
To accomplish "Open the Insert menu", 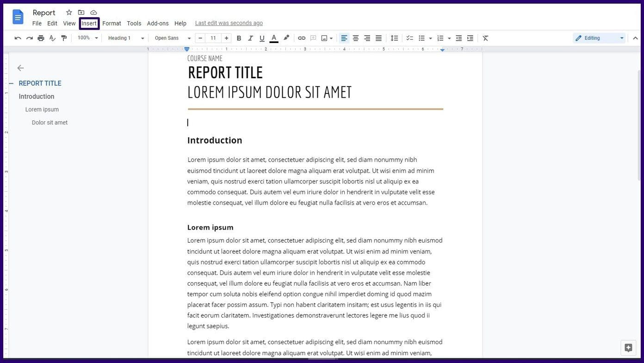I will click(x=89, y=23).
